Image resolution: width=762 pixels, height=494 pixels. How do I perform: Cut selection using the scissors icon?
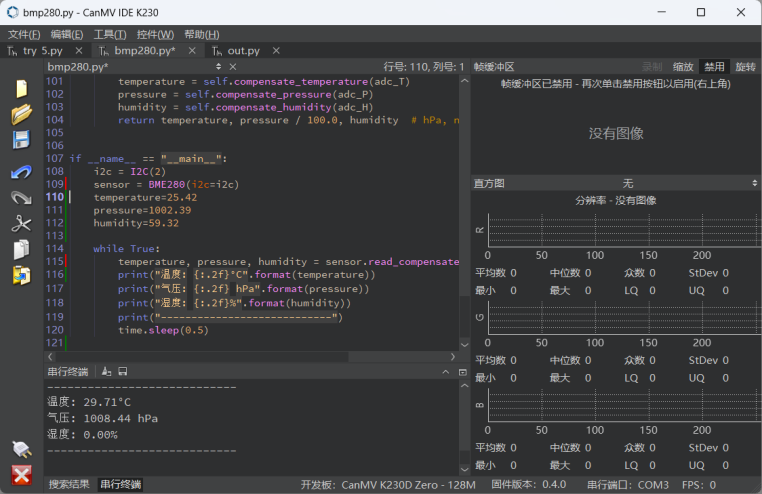[22, 223]
